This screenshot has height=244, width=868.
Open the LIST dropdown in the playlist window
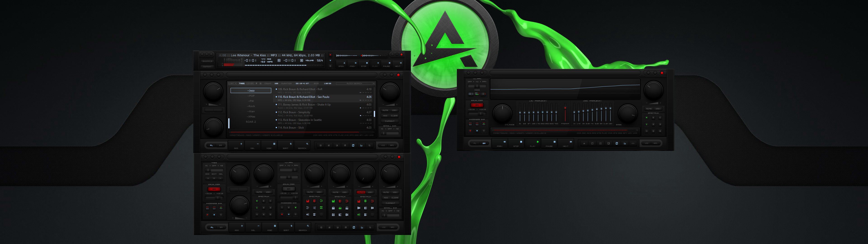click(x=232, y=83)
